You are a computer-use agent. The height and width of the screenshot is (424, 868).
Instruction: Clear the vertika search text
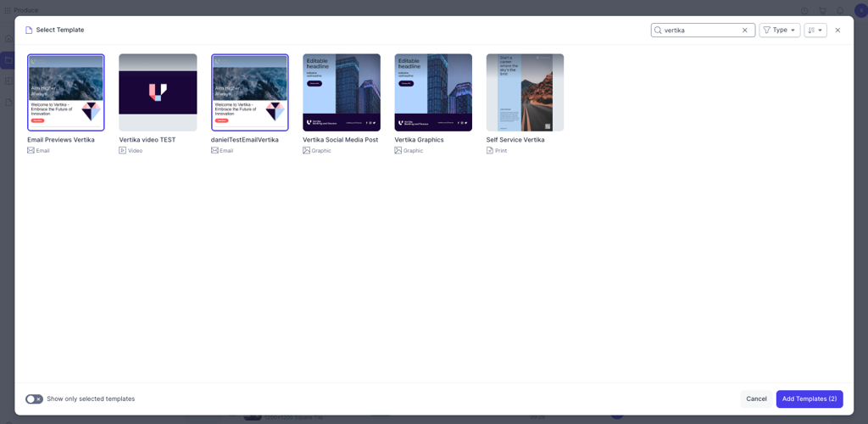[x=745, y=31]
